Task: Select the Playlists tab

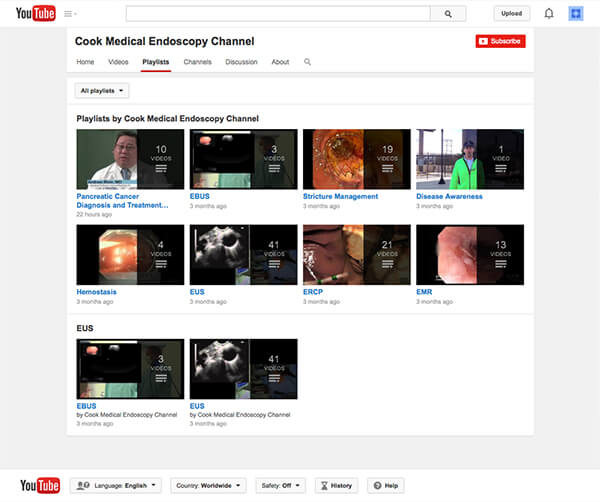Action: (156, 62)
